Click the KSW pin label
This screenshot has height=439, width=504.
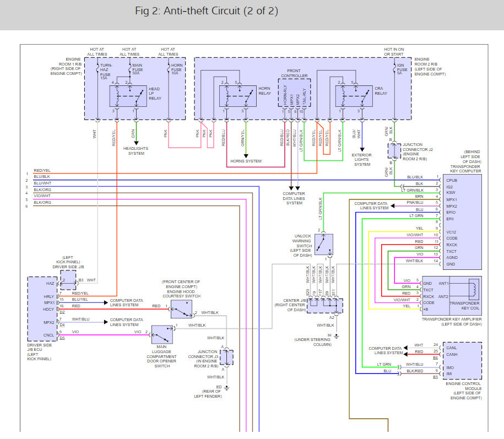pos(451,193)
